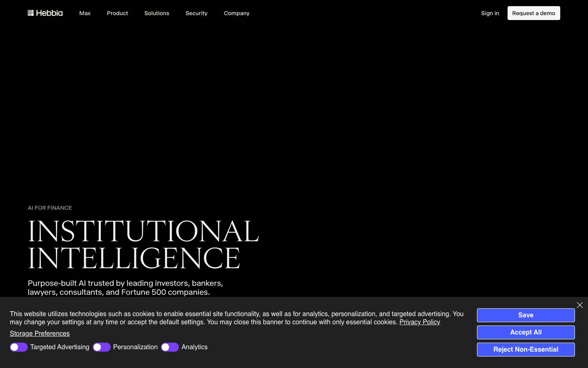
Task: Open the Product menu
Action: pyautogui.click(x=118, y=13)
